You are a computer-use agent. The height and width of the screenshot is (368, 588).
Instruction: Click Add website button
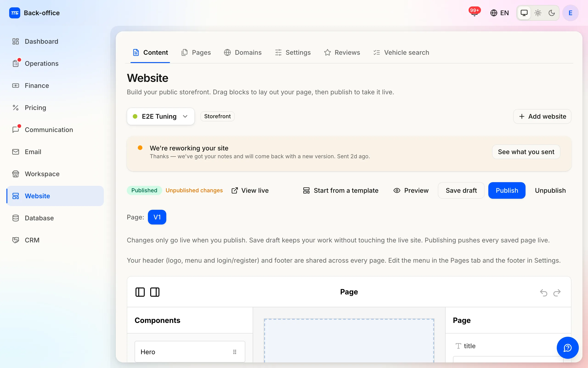pyautogui.click(x=542, y=116)
